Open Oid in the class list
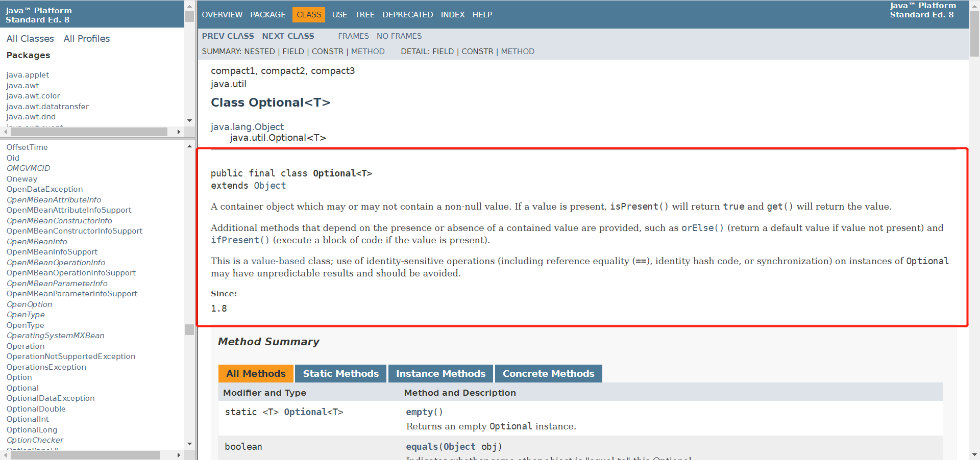The height and width of the screenshot is (460, 980). pos(13,158)
